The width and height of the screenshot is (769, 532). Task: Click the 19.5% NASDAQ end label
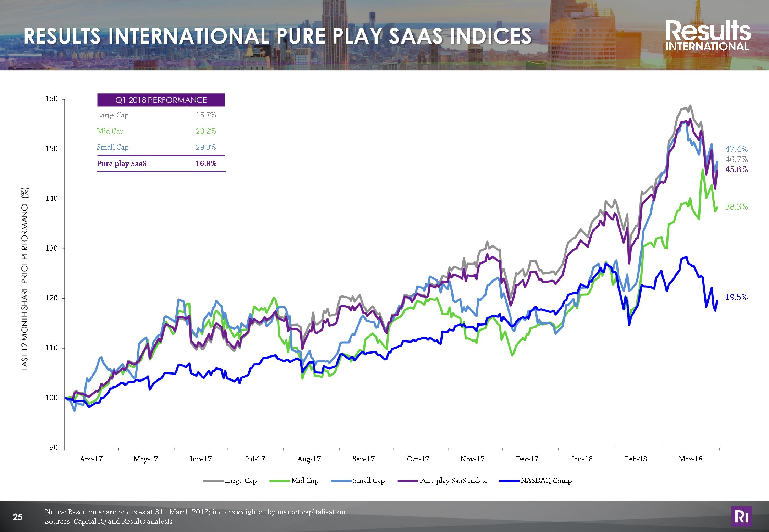click(x=736, y=297)
